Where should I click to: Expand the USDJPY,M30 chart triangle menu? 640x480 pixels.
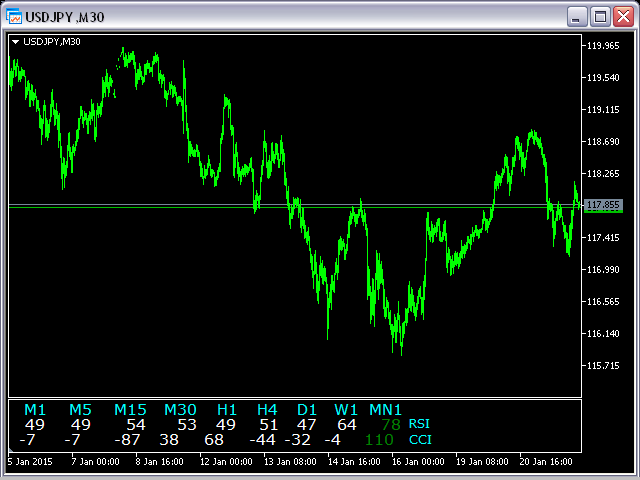coord(15,41)
